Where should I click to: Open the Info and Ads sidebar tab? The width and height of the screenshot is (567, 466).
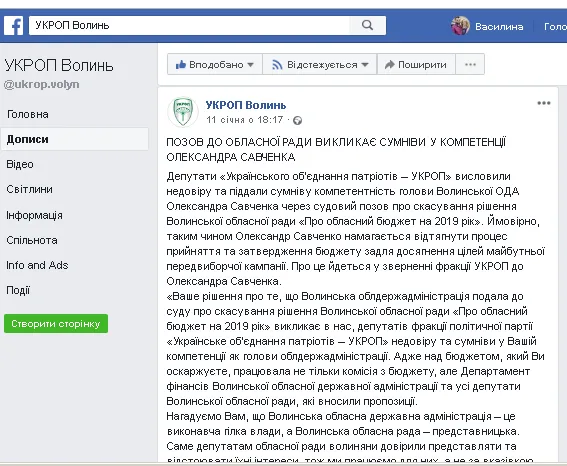37,265
